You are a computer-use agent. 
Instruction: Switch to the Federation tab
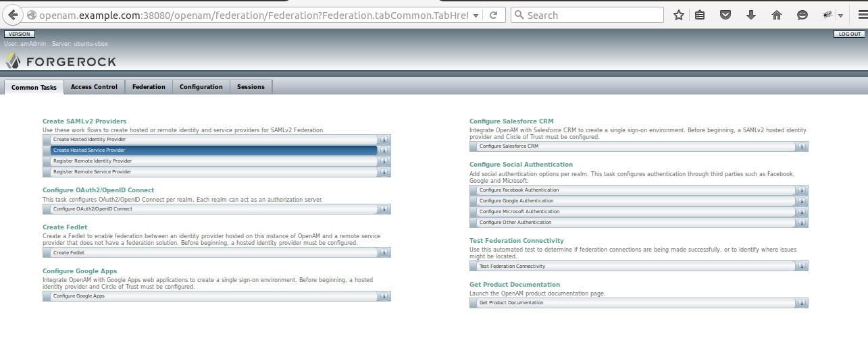(149, 87)
